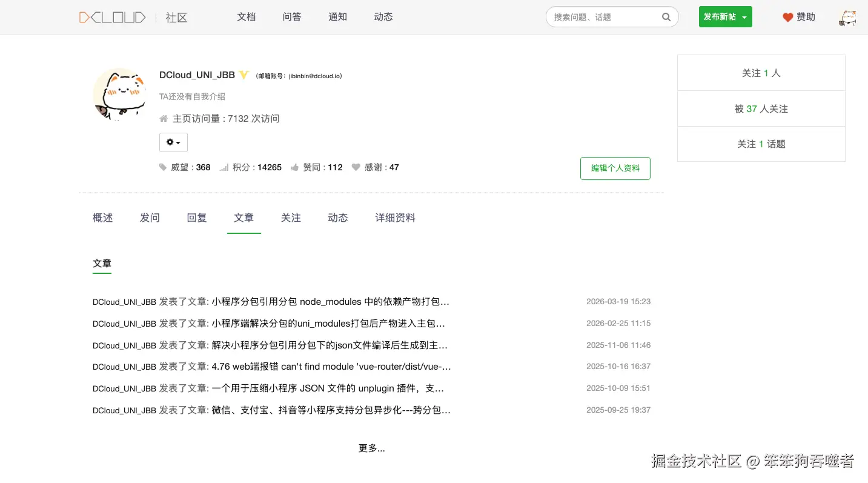868x483 pixels.
Task: Open article about uni_modules打包后产物进入主包
Action: click(x=328, y=324)
